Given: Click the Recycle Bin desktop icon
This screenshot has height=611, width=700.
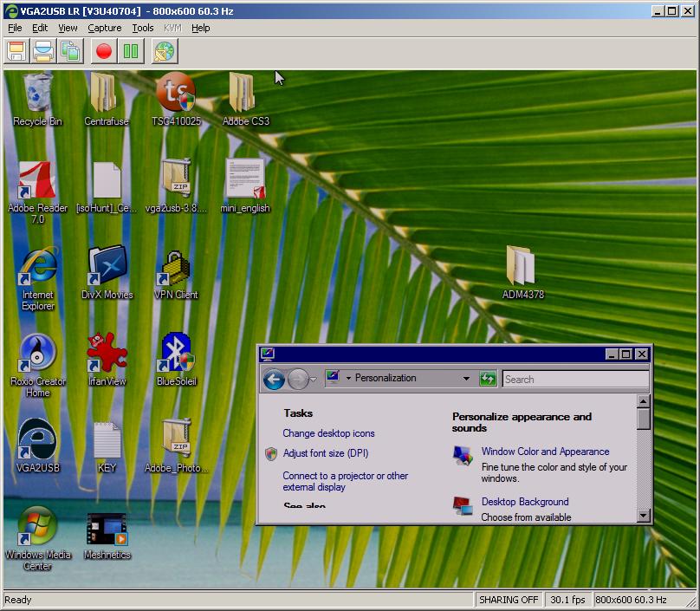Looking at the screenshot, I should click(x=37, y=94).
